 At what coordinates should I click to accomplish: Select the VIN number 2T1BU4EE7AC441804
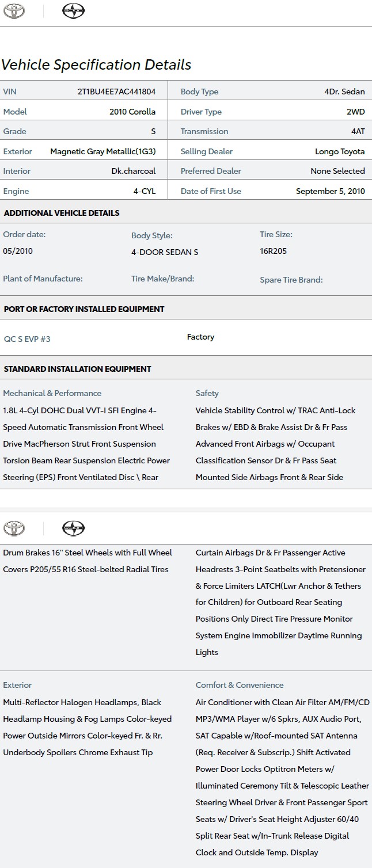coord(116,92)
